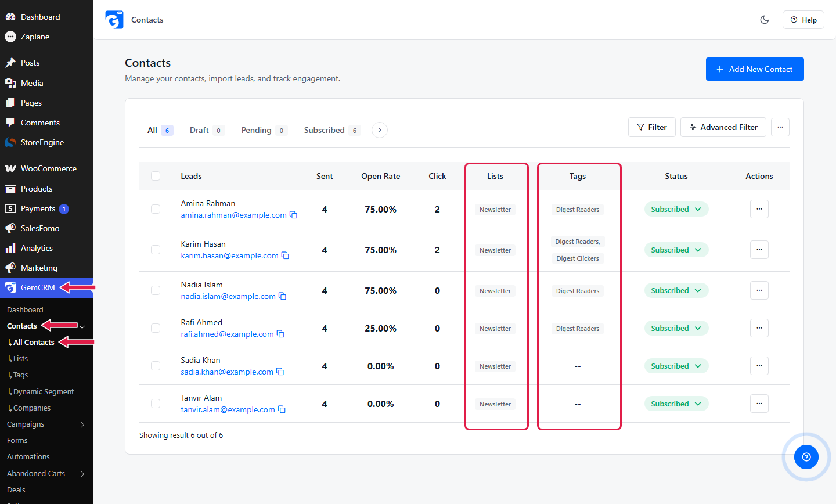836x504 pixels.
Task: Open the Advanced Filter button
Action: [723, 127]
